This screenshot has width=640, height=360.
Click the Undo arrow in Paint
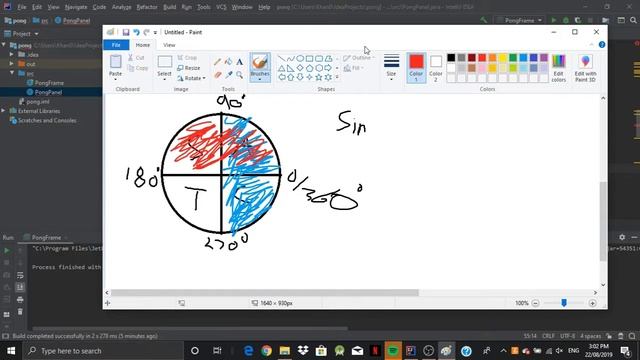136,32
